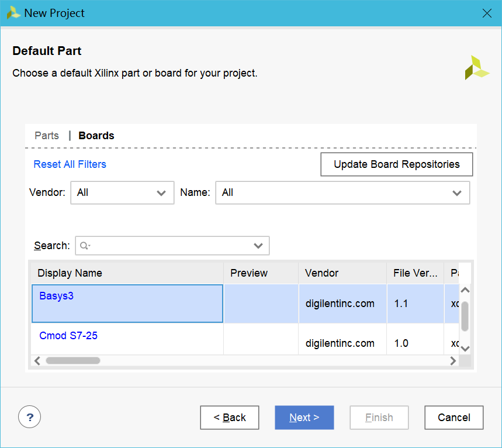This screenshot has height=448, width=502.
Task: Click the search magnifier icon
Action: (x=85, y=246)
